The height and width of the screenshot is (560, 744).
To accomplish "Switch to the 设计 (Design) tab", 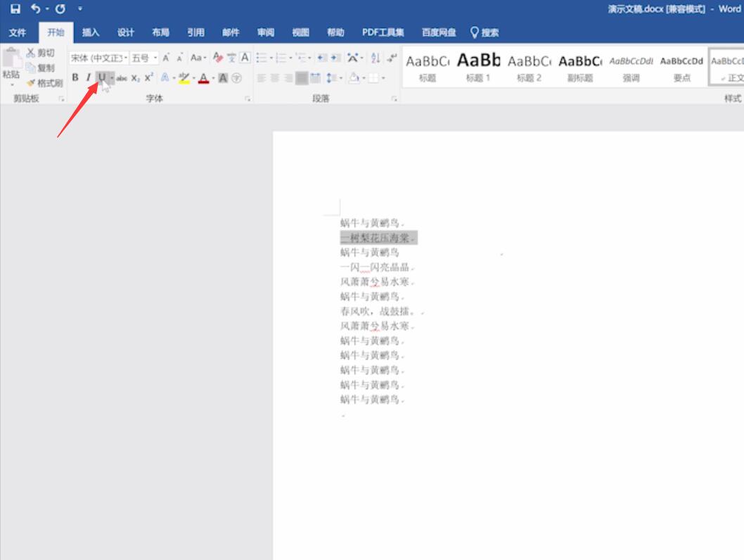I will 126,32.
